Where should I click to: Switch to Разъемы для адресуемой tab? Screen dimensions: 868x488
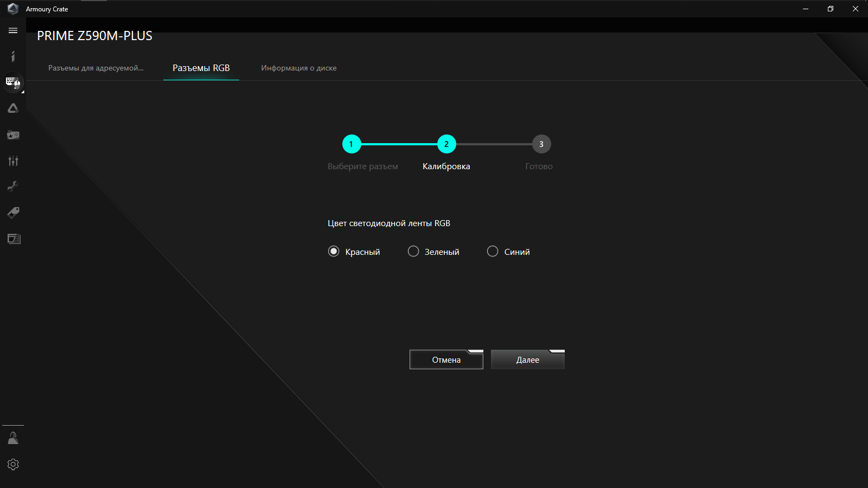click(x=96, y=68)
